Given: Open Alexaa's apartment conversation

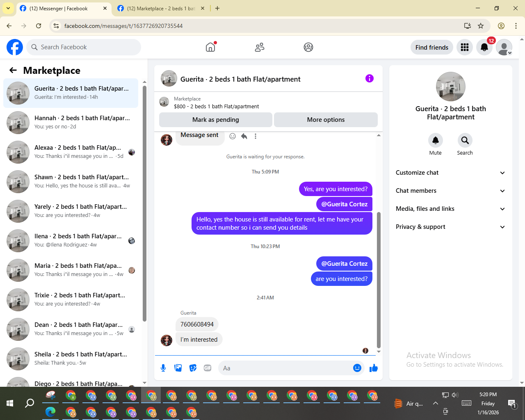Looking at the screenshot, I should [x=71, y=152].
